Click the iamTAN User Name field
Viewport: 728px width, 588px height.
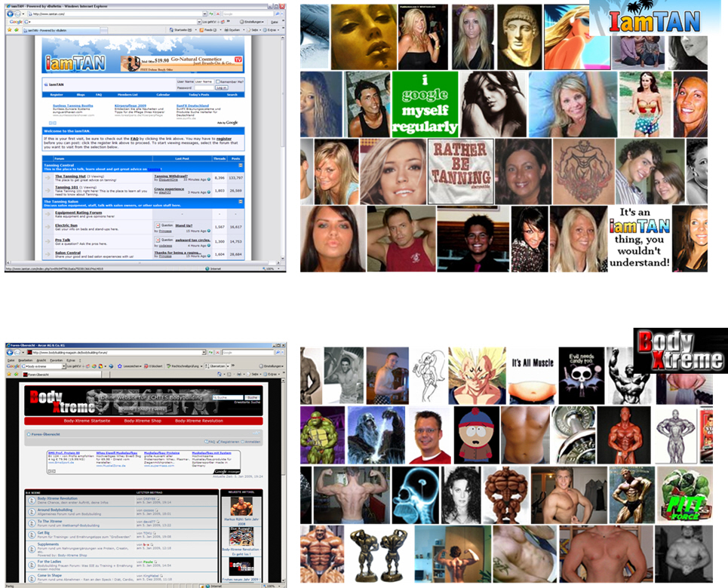point(204,81)
